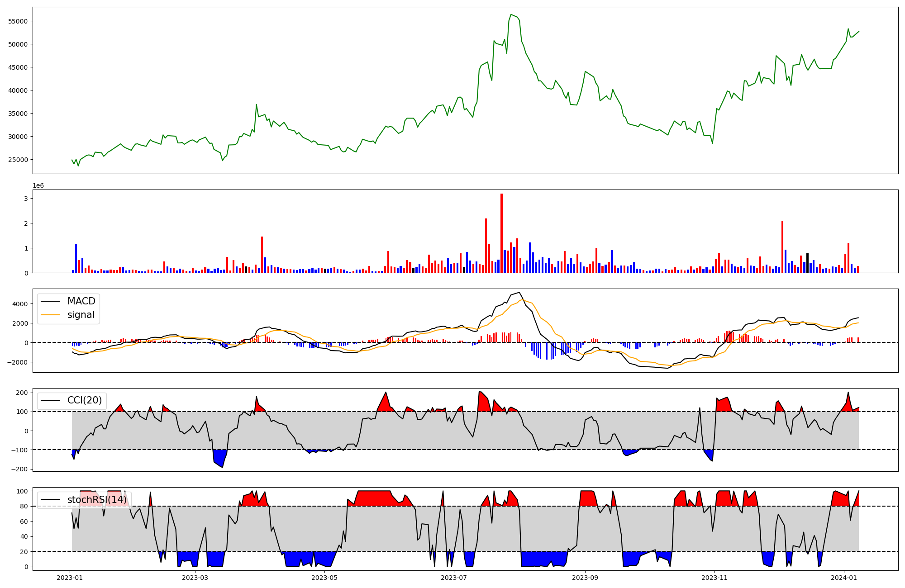905x588 pixels.
Task: Click the orange signal legend line sample
Action: [50, 315]
